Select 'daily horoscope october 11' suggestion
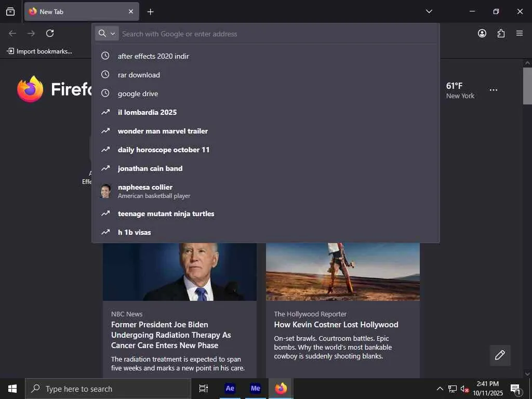 tap(265, 150)
